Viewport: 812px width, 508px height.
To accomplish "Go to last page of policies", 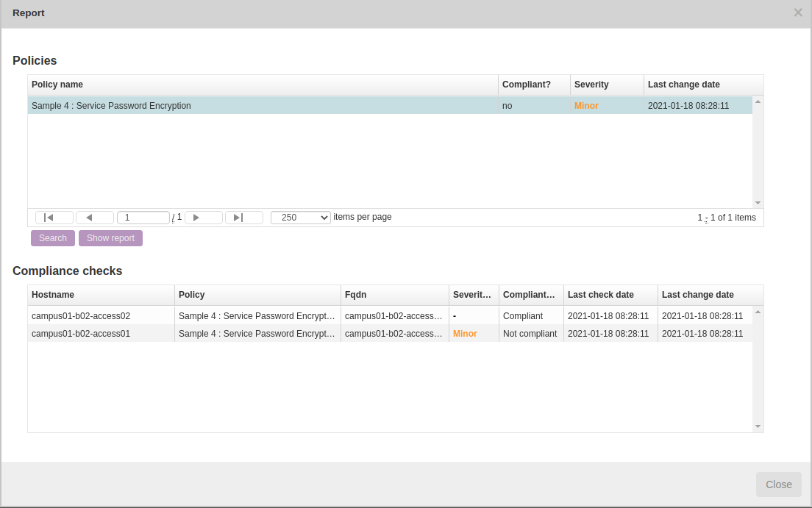I will [243, 218].
